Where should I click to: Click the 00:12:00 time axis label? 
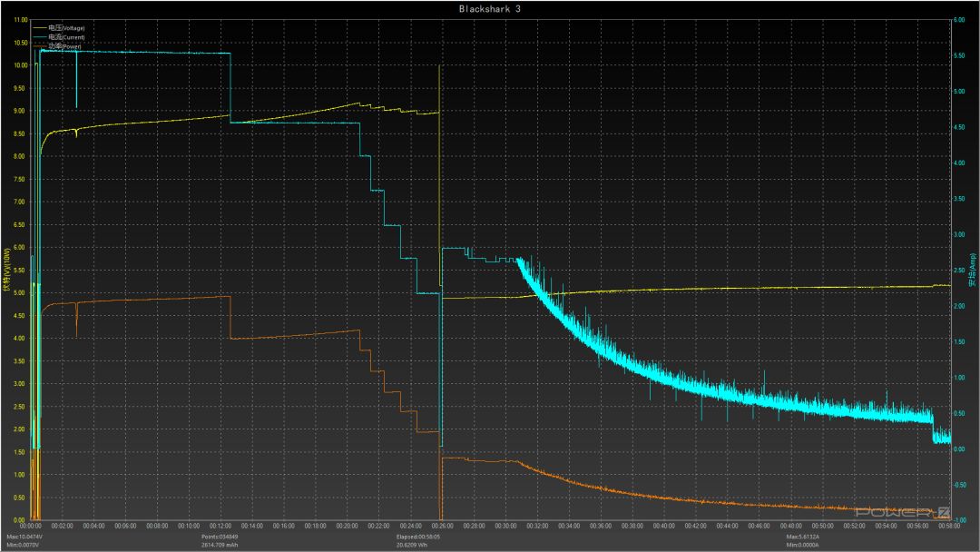[x=220, y=527]
